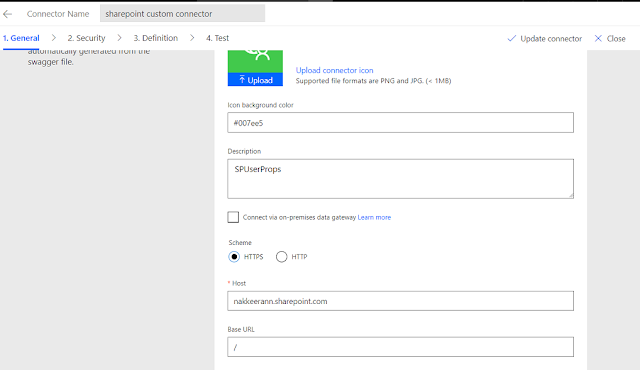The image size is (640, 370).
Task: Enable the on-premises data gateway checkbox
Action: point(233,217)
